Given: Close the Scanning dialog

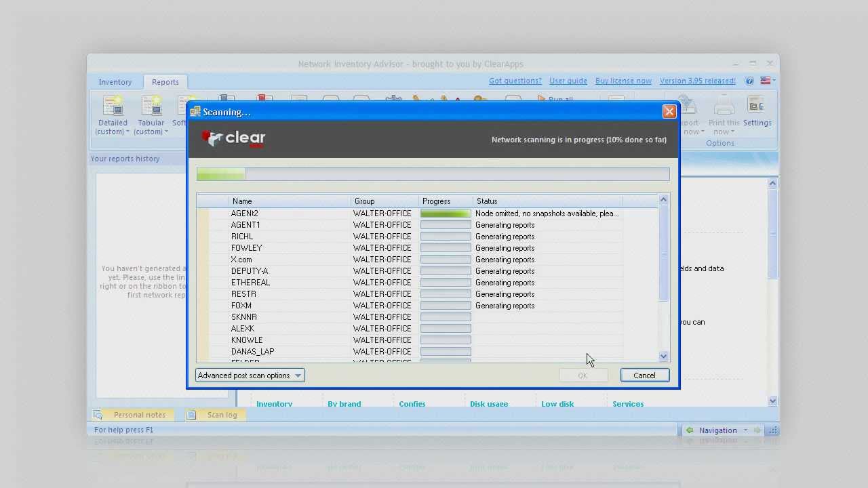Looking at the screenshot, I should (669, 112).
